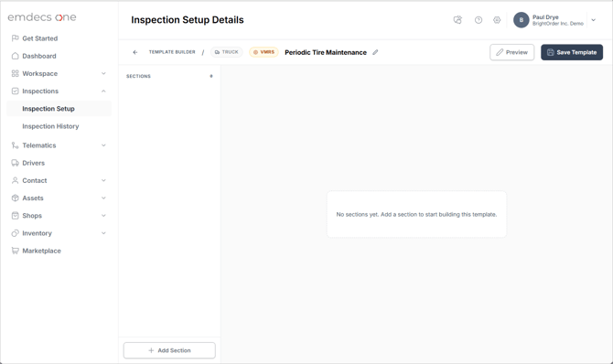
Task: Click the Shops storefront icon
Action: (16, 216)
